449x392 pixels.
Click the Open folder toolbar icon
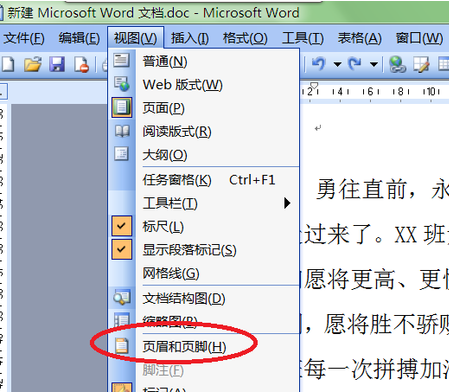point(33,64)
